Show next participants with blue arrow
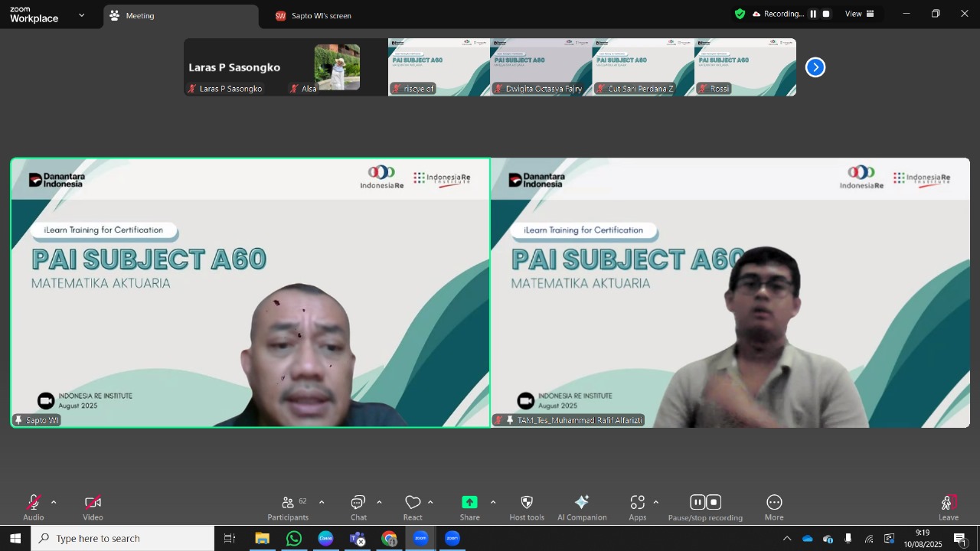This screenshot has height=551, width=980. [815, 67]
